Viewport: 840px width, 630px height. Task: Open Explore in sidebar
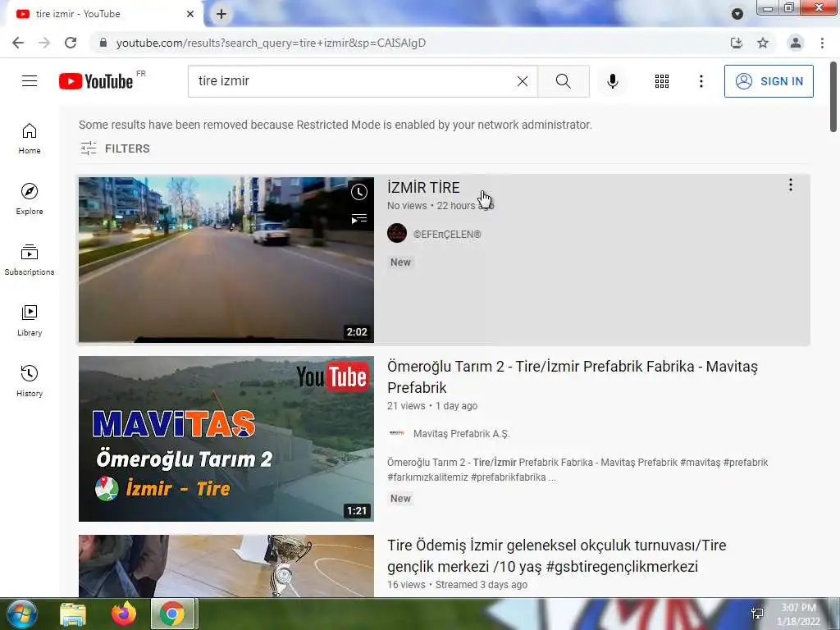coord(30,199)
